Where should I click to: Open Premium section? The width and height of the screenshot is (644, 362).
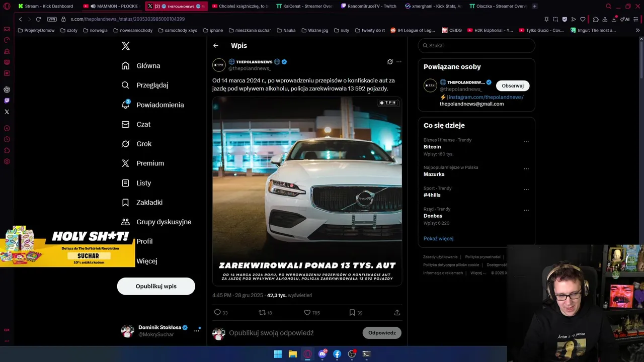(143, 163)
